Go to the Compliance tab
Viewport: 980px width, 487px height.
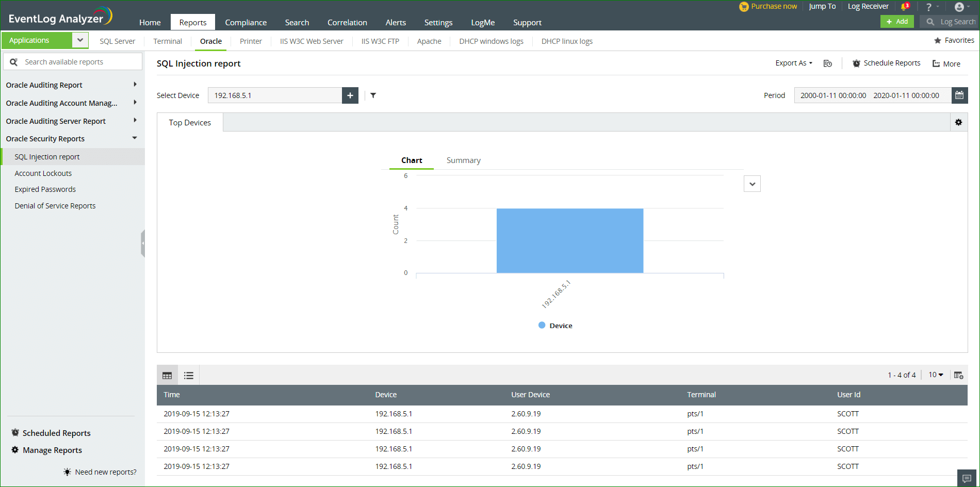pyautogui.click(x=246, y=22)
